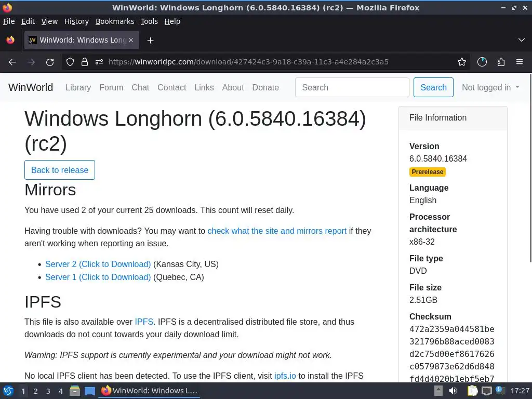The width and height of the screenshot is (532, 399).
Task: Bookmark this page with the star icon
Action: tap(461, 62)
